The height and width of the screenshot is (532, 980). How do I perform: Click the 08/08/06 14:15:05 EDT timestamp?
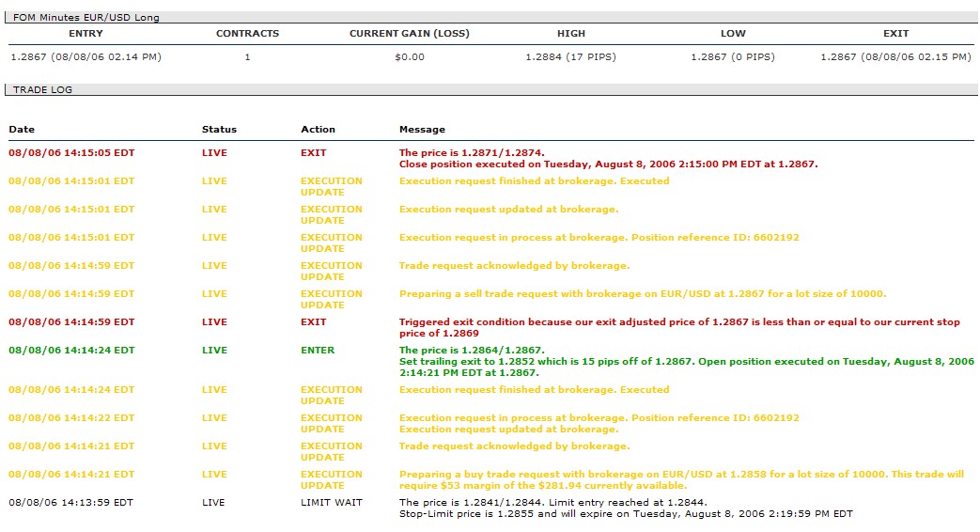[71, 153]
